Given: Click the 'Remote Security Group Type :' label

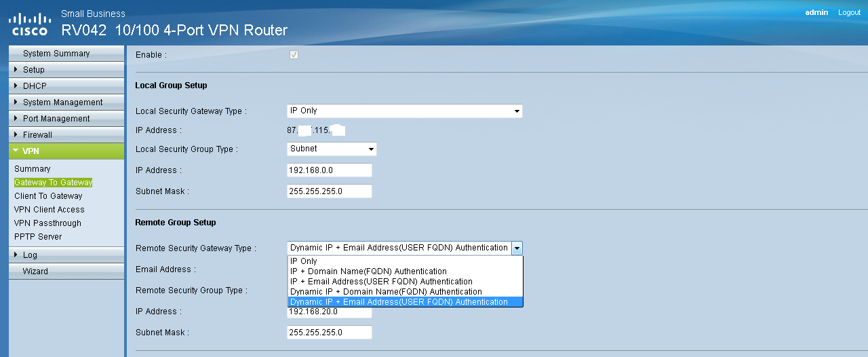Looking at the screenshot, I should coord(192,290).
